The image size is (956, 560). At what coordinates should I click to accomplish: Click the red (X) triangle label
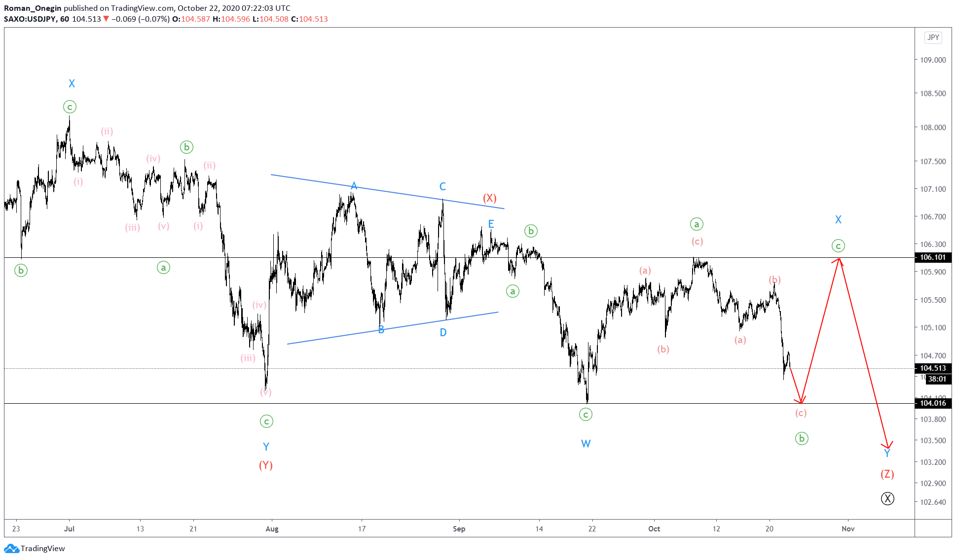click(x=489, y=198)
